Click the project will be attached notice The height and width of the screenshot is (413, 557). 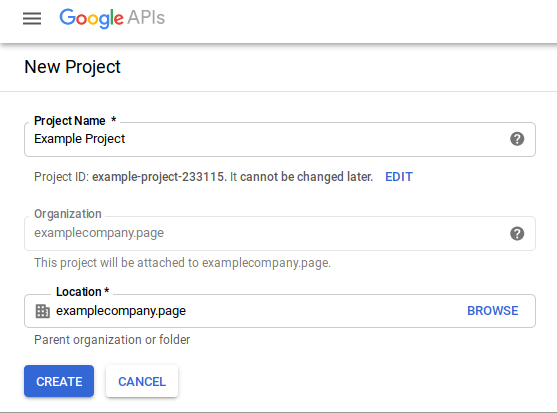coord(182,263)
